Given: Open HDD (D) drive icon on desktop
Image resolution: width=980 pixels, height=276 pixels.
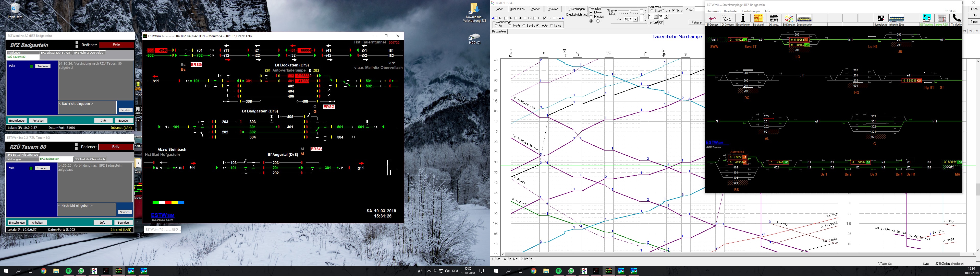Looking at the screenshot, I should [474, 39].
